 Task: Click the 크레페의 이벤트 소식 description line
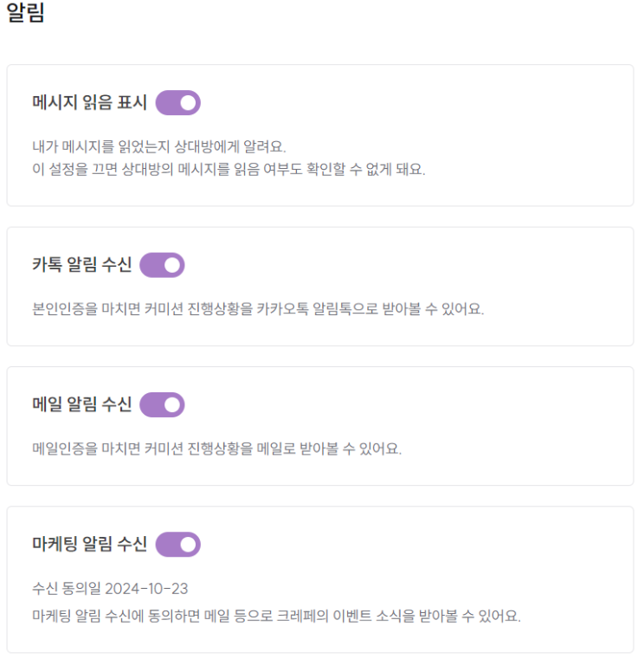[275, 617]
